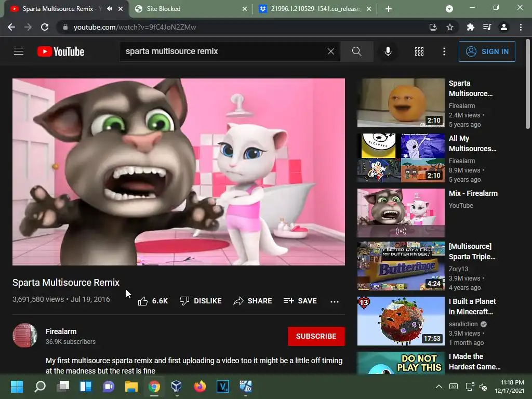
Task: Open the Task View taskbar icon
Action: coord(63,387)
